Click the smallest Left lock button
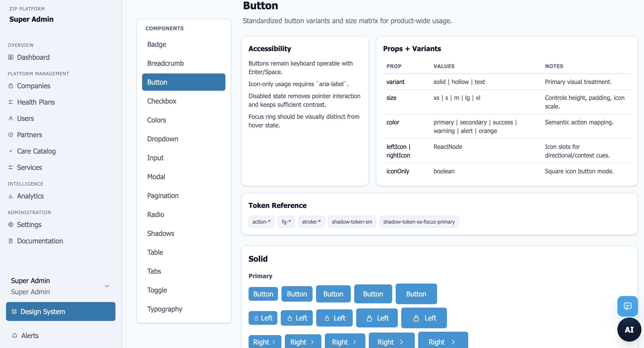This screenshot has height=348, width=644. click(263, 318)
